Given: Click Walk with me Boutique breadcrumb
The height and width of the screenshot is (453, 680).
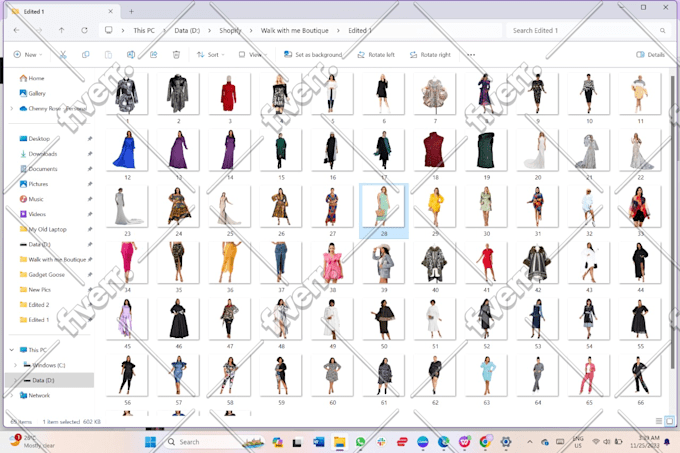Looking at the screenshot, I should click(x=294, y=30).
